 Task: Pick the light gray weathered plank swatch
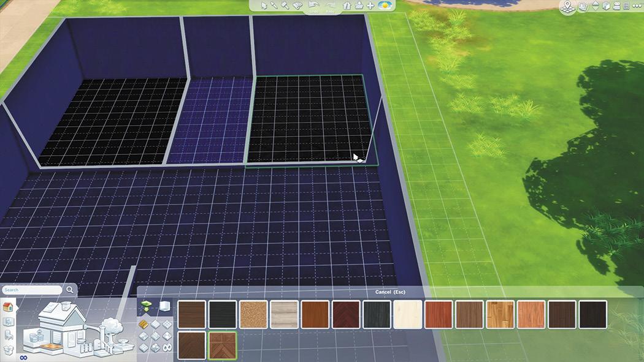tap(284, 314)
